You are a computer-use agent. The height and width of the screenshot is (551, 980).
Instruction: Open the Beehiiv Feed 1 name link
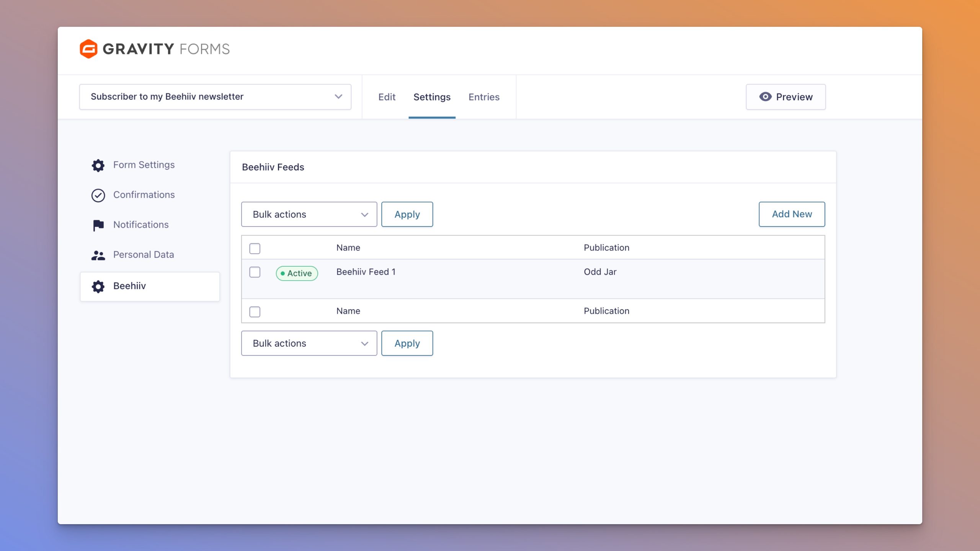[x=366, y=272]
